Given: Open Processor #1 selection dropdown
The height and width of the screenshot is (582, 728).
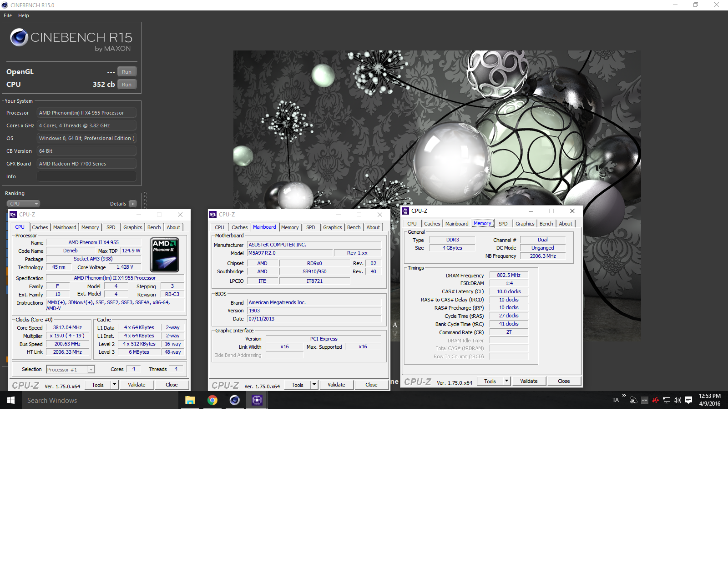Looking at the screenshot, I should [71, 370].
